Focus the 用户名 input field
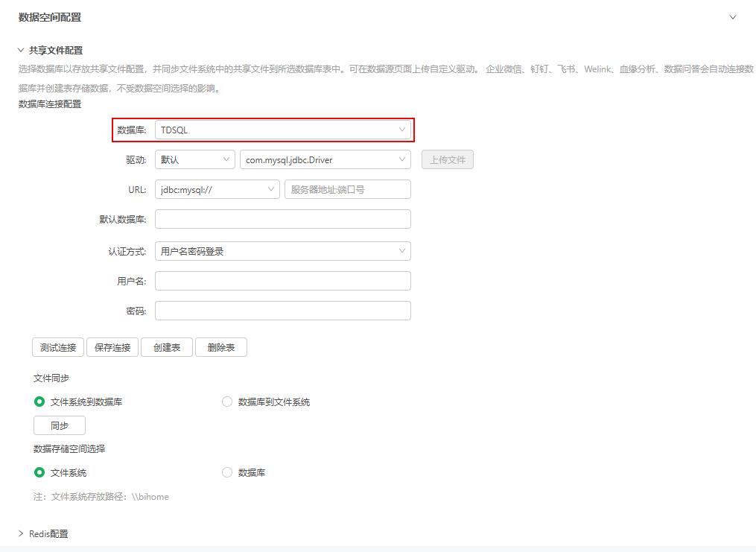This screenshot has width=756, height=552. coord(282,281)
